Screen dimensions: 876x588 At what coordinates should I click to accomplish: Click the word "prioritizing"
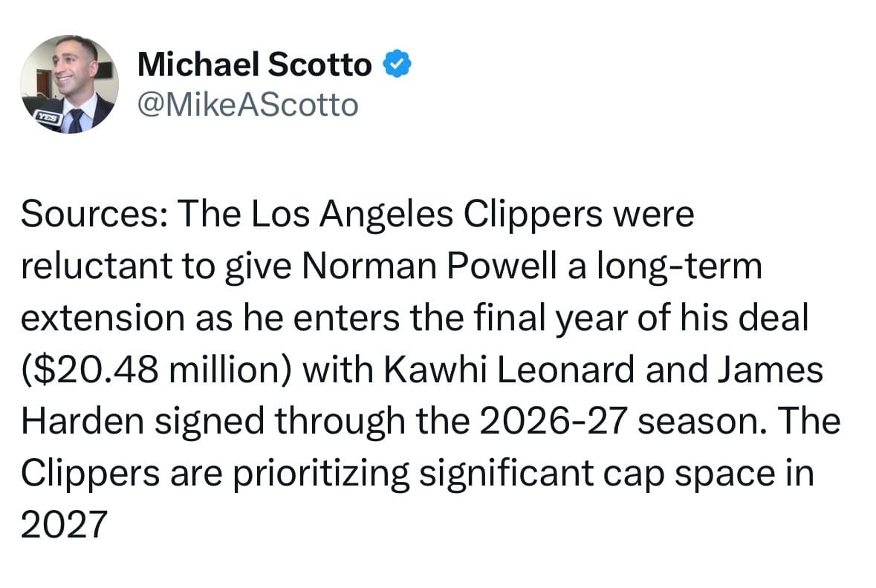tap(321, 474)
